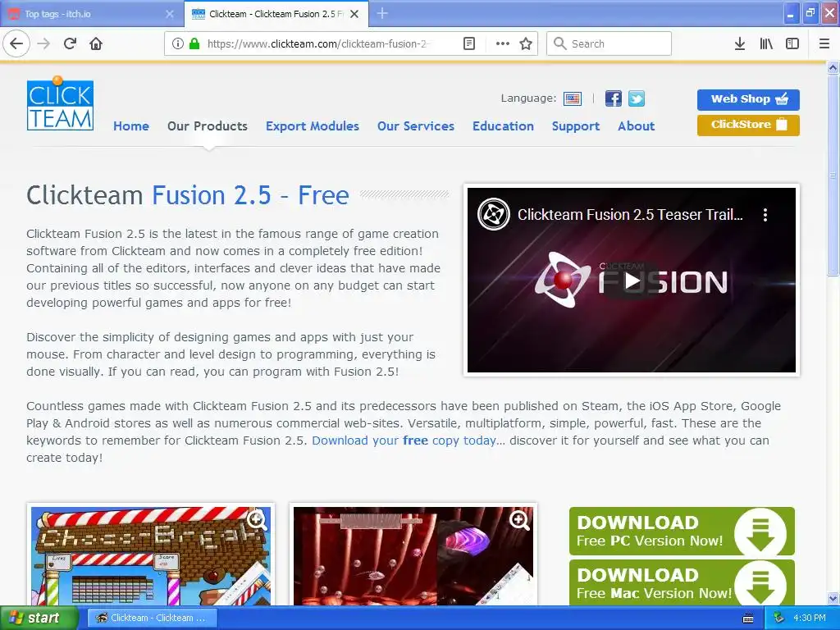Image resolution: width=840 pixels, height=630 pixels.
Task: Open the Firefox hamburger menu
Action: pos(824,43)
